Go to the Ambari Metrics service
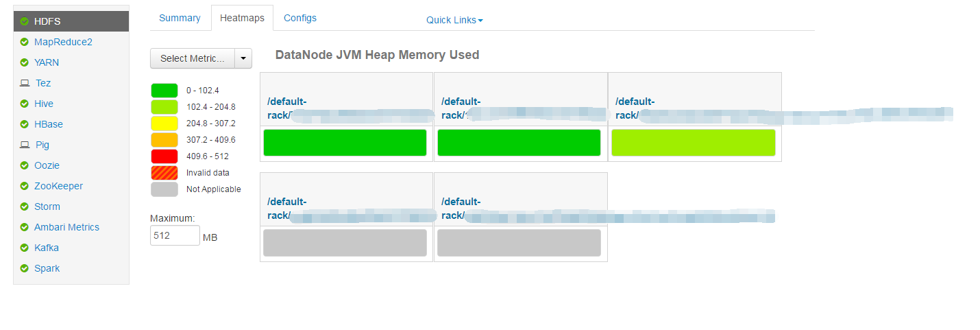Viewport: 980px width, 330px height. 66,227
